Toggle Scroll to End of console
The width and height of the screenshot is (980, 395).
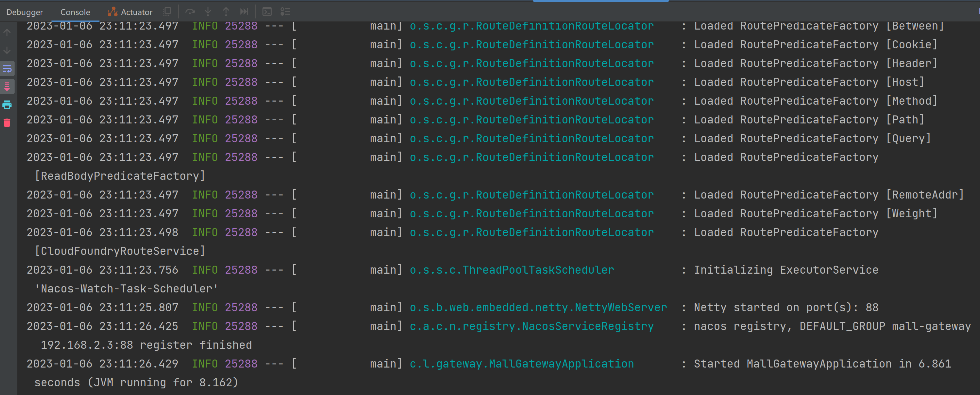coord(7,87)
